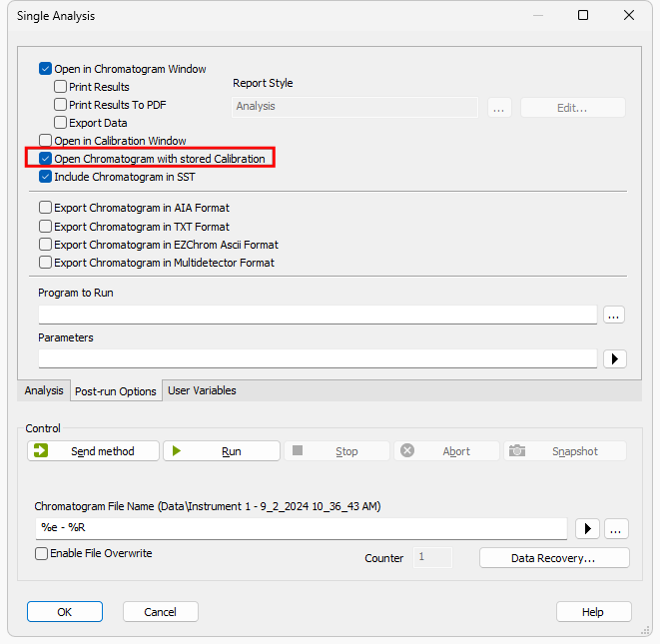660x644 pixels.
Task: Click the Parameters input field
Action: click(x=318, y=358)
